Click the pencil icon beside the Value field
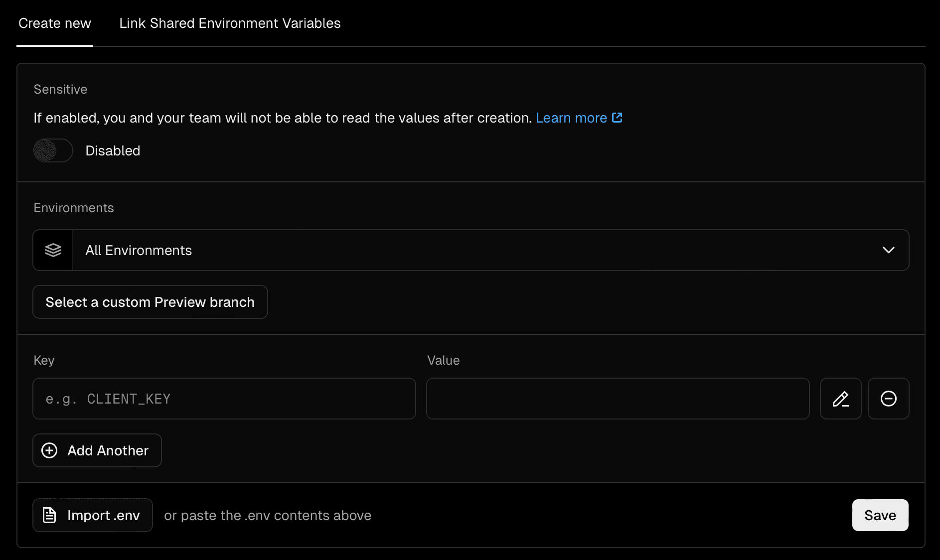The image size is (940, 560). (840, 399)
